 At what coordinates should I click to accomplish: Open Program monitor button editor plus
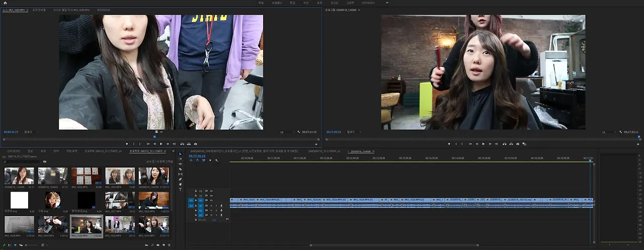coord(638,144)
